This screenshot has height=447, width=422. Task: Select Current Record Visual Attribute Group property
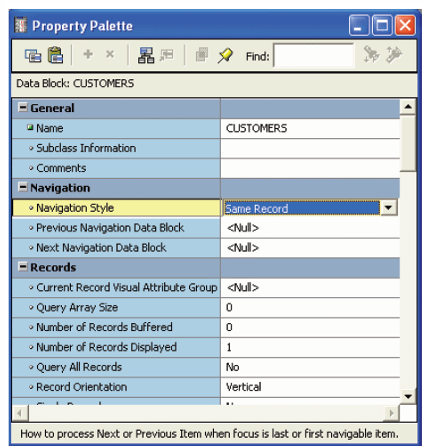[116, 288]
